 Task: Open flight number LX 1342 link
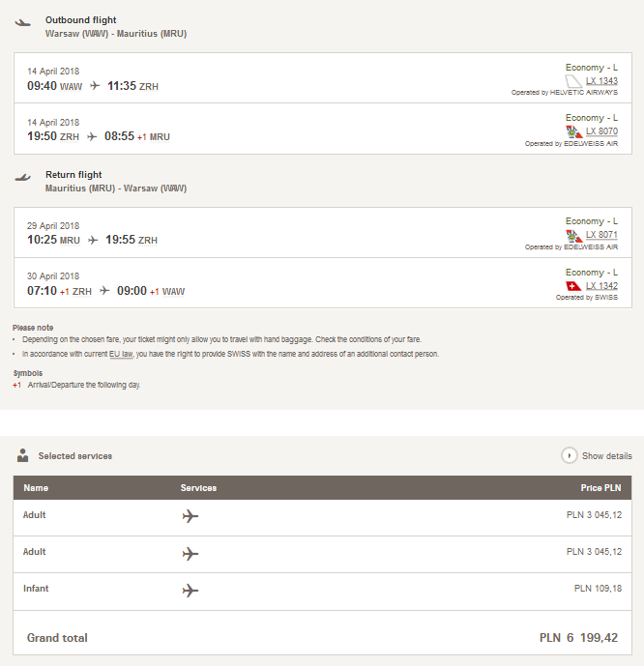click(601, 286)
